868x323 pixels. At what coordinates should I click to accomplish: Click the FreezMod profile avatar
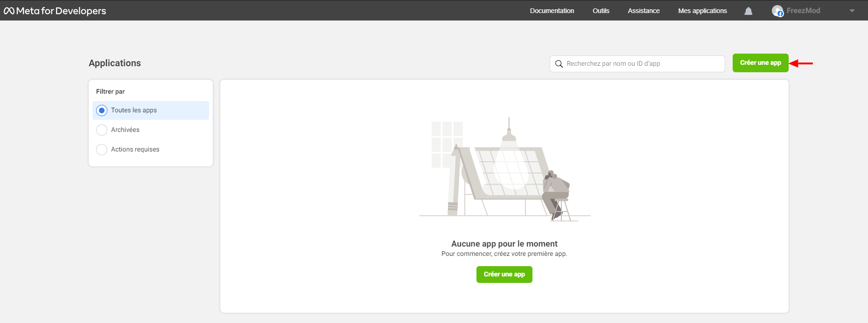coord(777,11)
